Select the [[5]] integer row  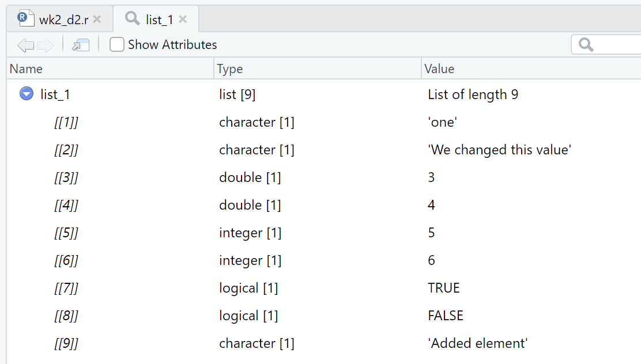(x=66, y=233)
